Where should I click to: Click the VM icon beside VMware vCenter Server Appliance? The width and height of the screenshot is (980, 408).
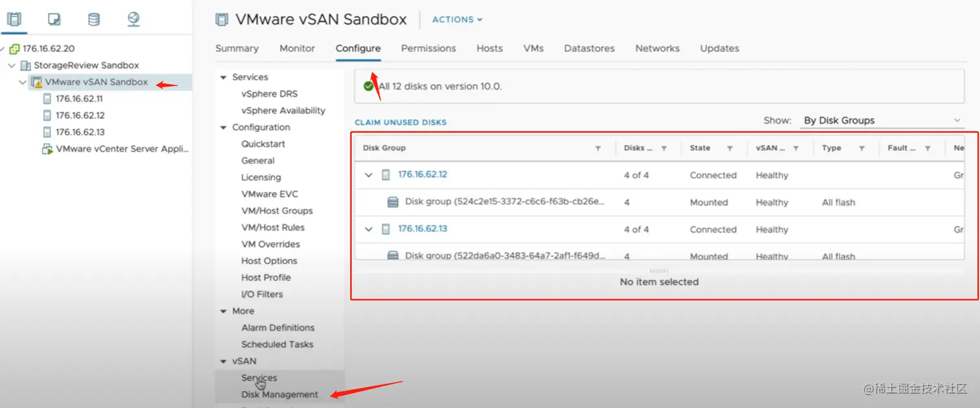point(47,149)
